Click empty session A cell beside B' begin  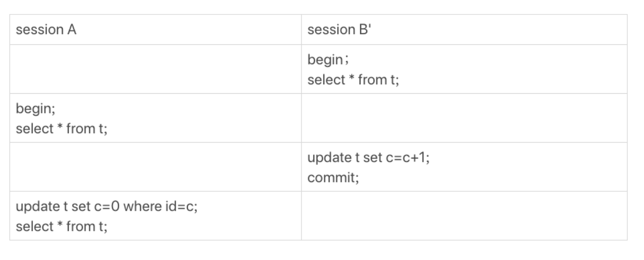pyautogui.click(x=155, y=69)
